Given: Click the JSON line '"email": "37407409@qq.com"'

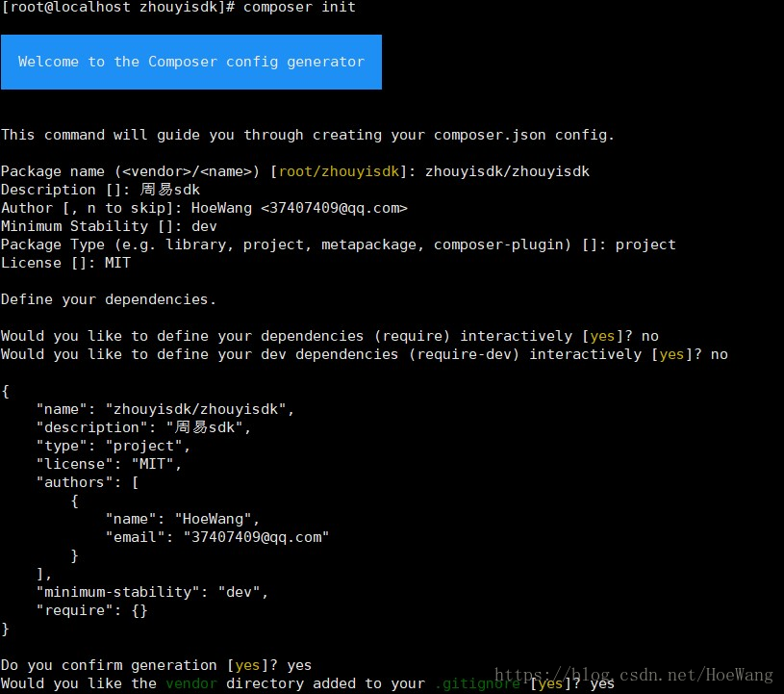Looking at the screenshot, I should click(x=217, y=537).
